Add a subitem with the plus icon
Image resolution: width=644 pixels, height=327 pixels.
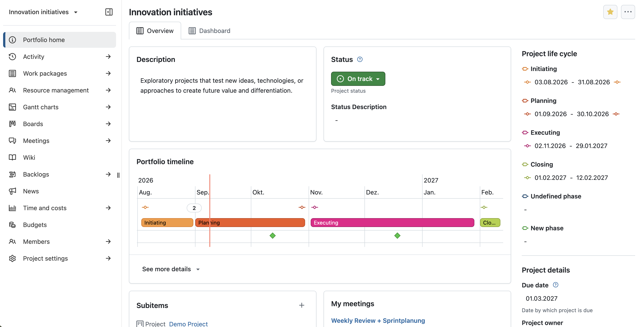301,305
